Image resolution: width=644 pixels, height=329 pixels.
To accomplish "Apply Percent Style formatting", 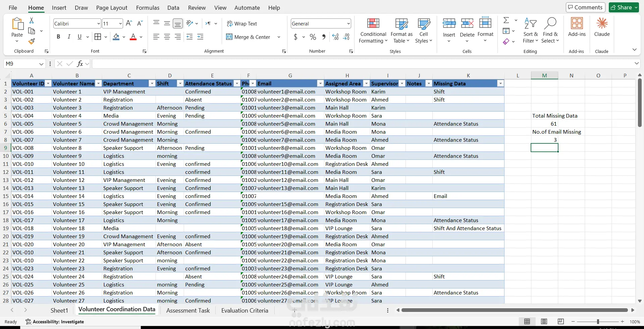I will [313, 37].
